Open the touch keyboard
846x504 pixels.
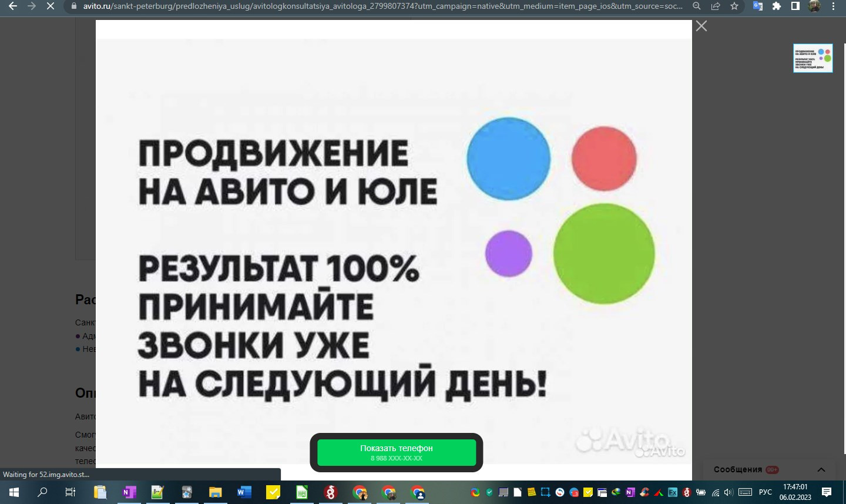pos(745,492)
